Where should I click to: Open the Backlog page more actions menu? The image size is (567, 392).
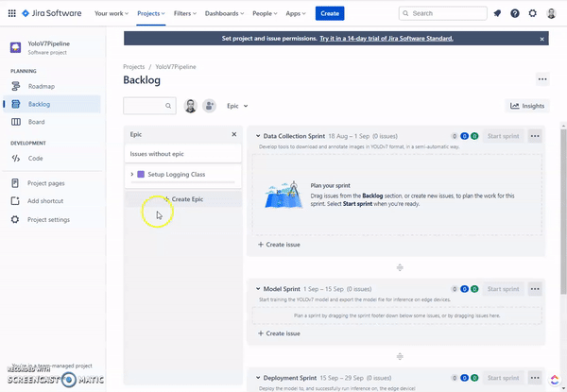click(x=542, y=79)
